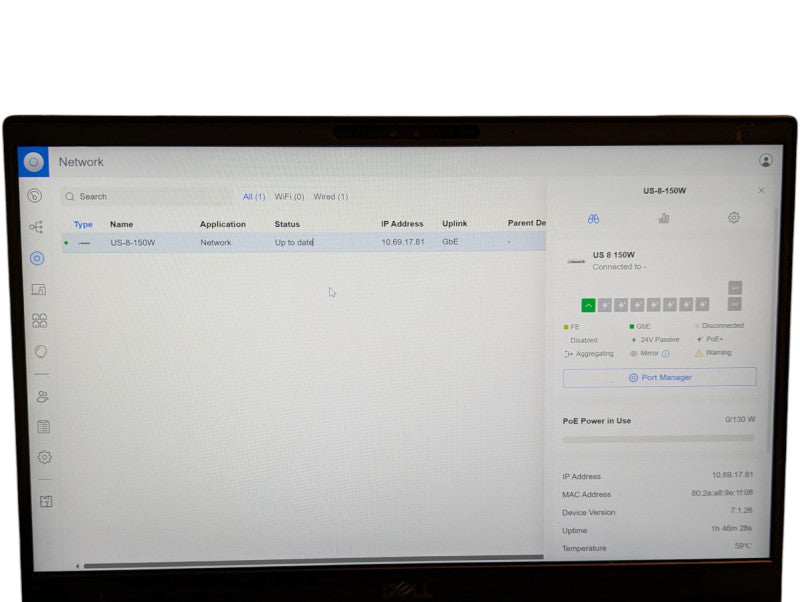Click the Mirror eye legend icon
800x602 pixels.
pos(634,354)
